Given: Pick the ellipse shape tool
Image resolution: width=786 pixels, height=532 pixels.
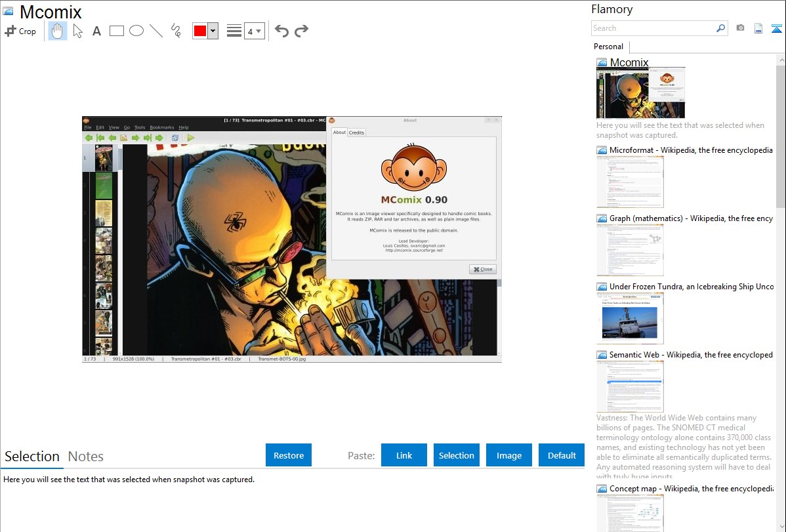Looking at the screenshot, I should [x=136, y=31].
